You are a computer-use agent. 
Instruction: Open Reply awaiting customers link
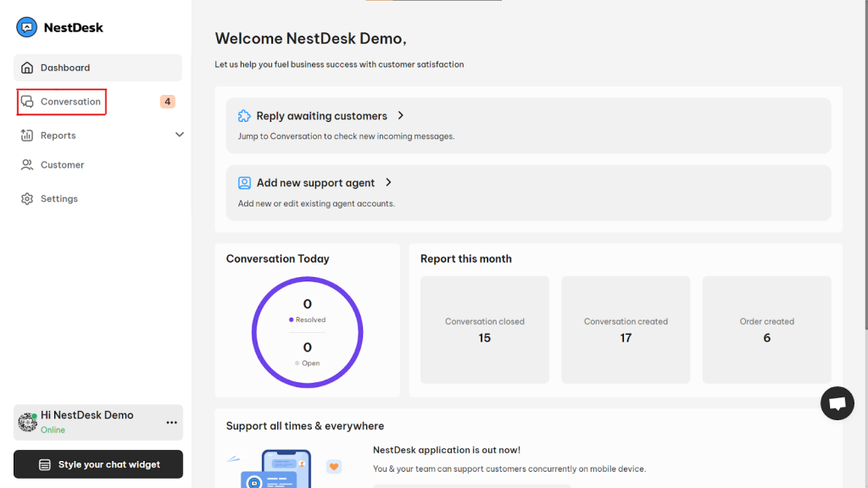tap(321, 116)
